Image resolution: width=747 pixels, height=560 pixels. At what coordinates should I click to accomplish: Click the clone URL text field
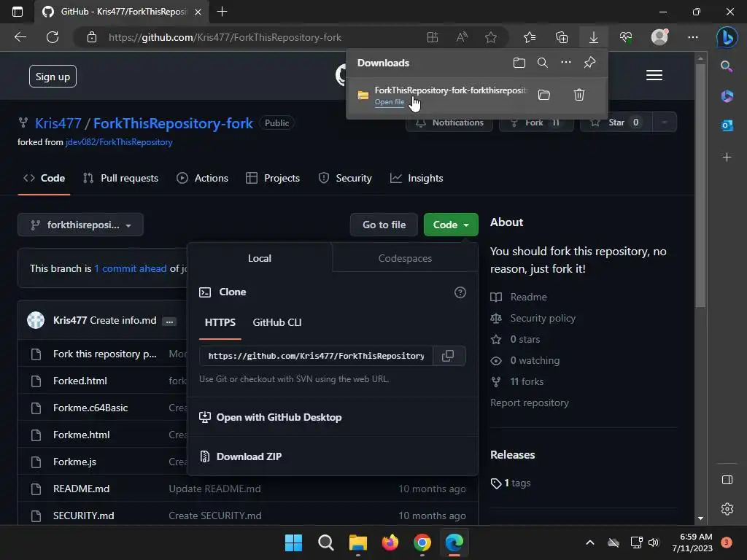(316, 356)
